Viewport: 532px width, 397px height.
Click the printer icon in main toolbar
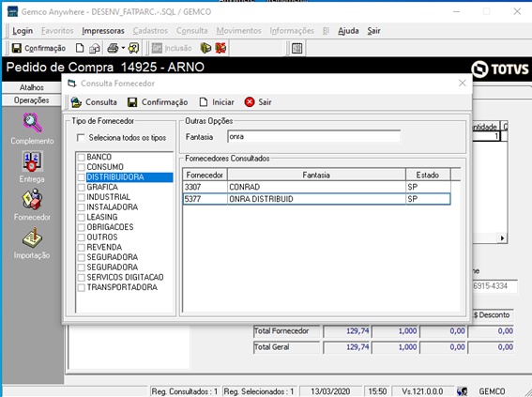coord(113,49)
